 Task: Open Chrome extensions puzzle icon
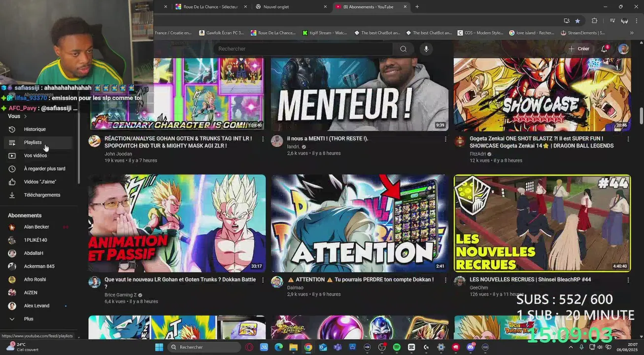tap(594, 21)
